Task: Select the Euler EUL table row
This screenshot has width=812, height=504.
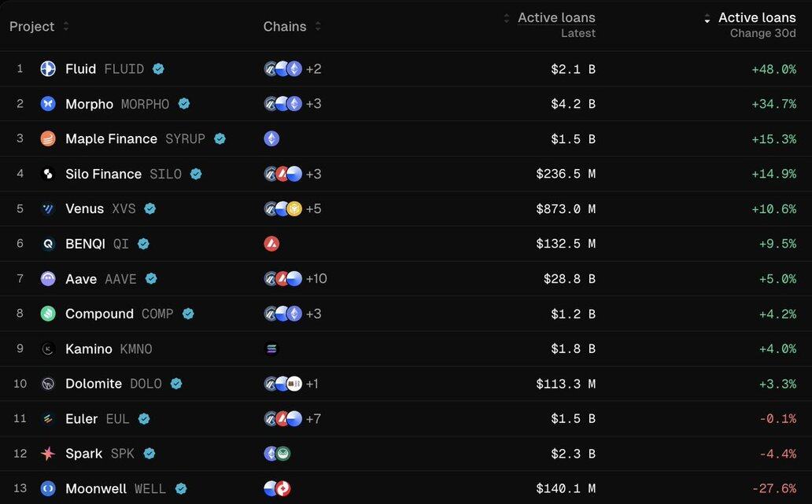Action: [406, 418]
